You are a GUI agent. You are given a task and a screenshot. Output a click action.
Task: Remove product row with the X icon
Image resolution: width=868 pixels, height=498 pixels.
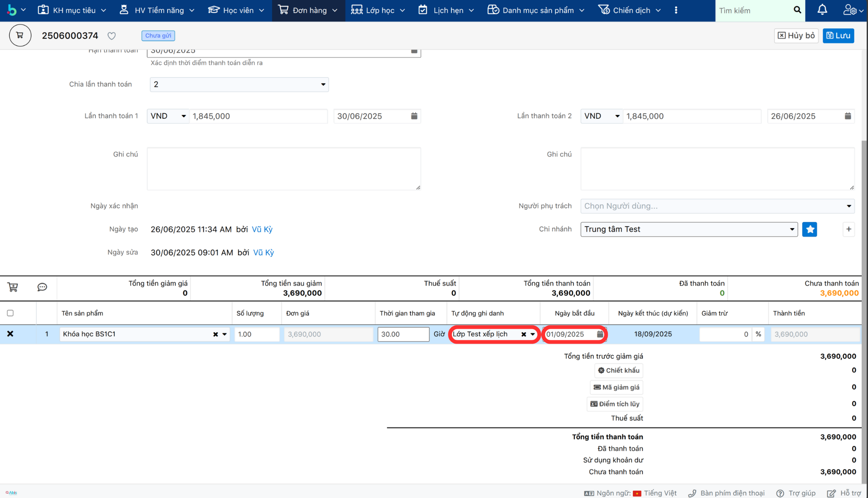click(10, 334)
